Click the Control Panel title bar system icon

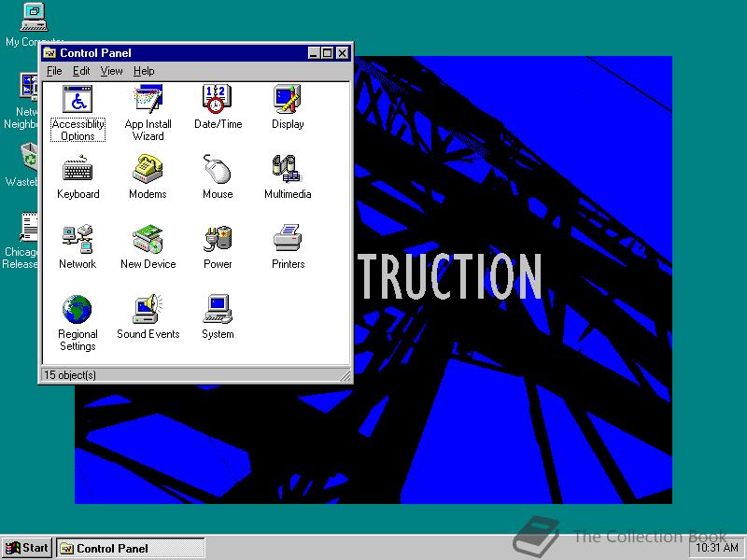(49, 53)
